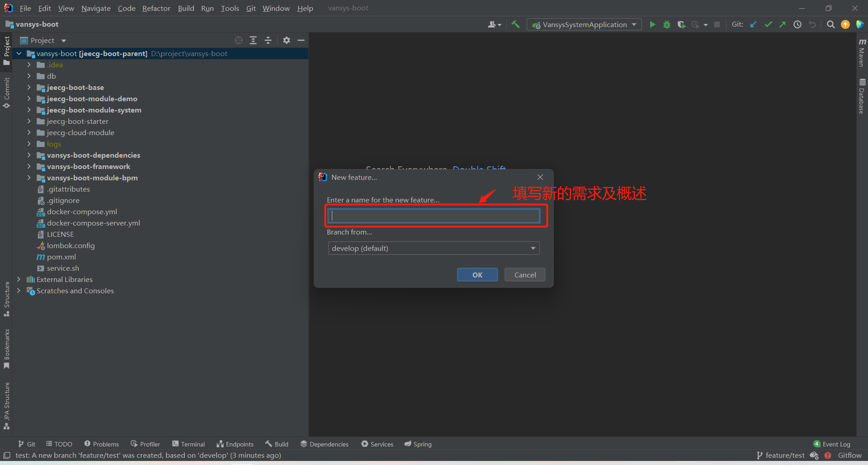
Task: Open Git Show History clock icon
Action: point(797,24)
